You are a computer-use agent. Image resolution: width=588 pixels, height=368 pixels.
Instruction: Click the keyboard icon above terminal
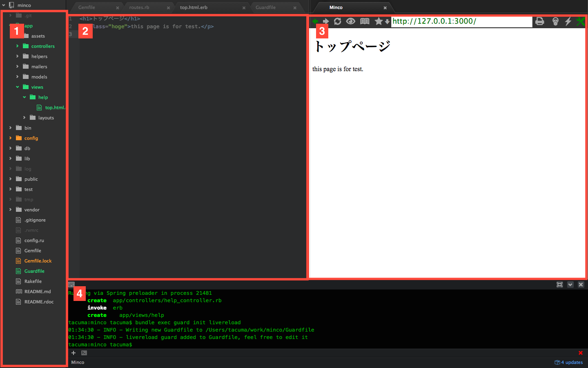point(71,285)
